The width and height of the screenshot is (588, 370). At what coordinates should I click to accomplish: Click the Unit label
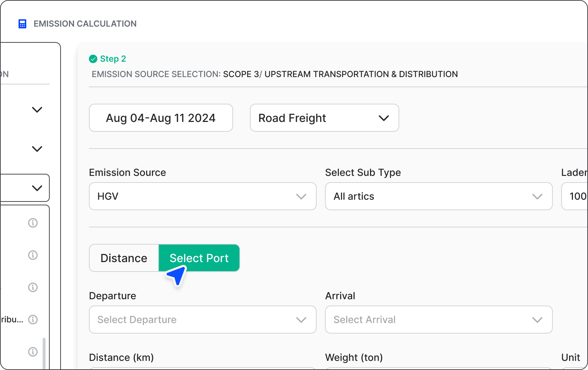point(571,357)
